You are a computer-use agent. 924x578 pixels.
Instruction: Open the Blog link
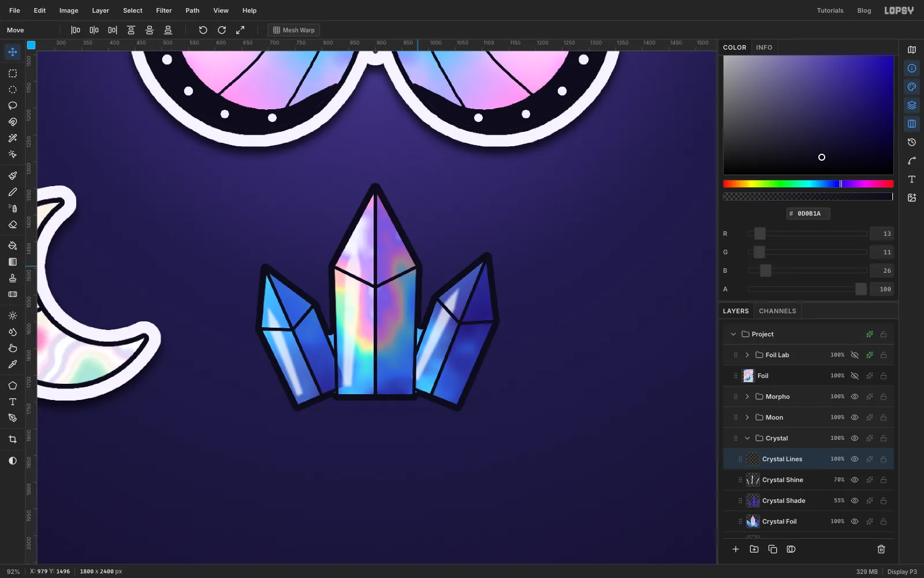tap(864, 10)
